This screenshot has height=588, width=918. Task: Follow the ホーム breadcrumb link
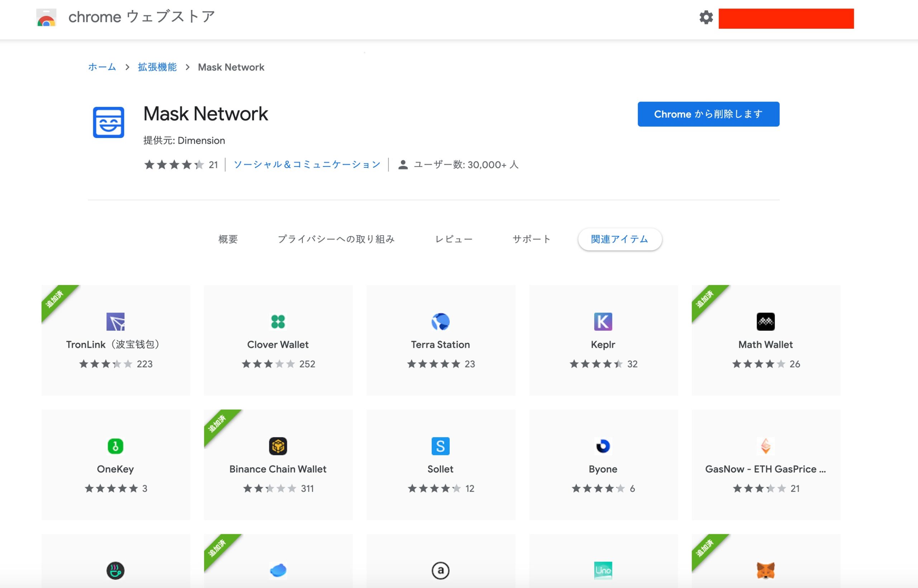point(102,67)
